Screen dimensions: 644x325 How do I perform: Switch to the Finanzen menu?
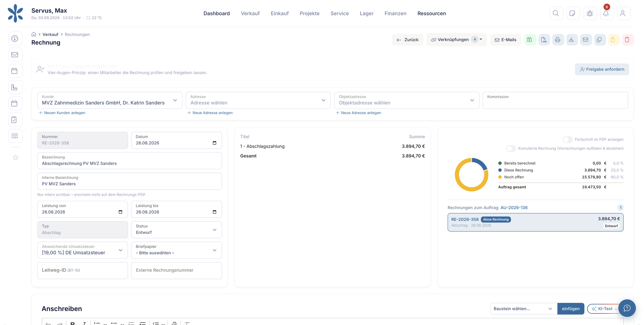pos(395,14)
